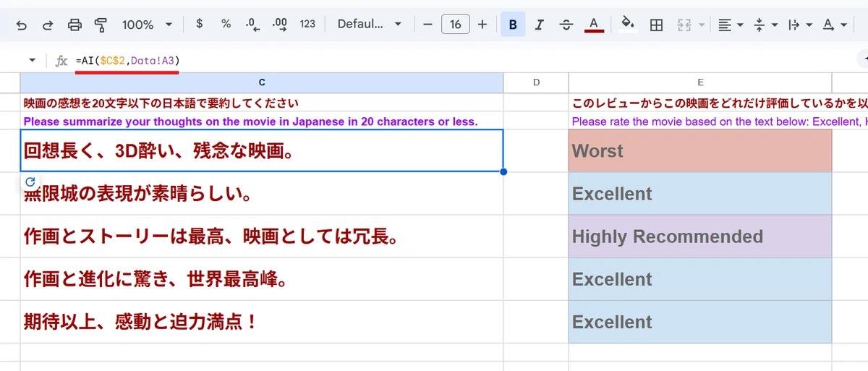Screen dimensions: 868x371
Task: Select cell '無限城の表現が素晴らしい。'
Action: click(x=262, y=193)
